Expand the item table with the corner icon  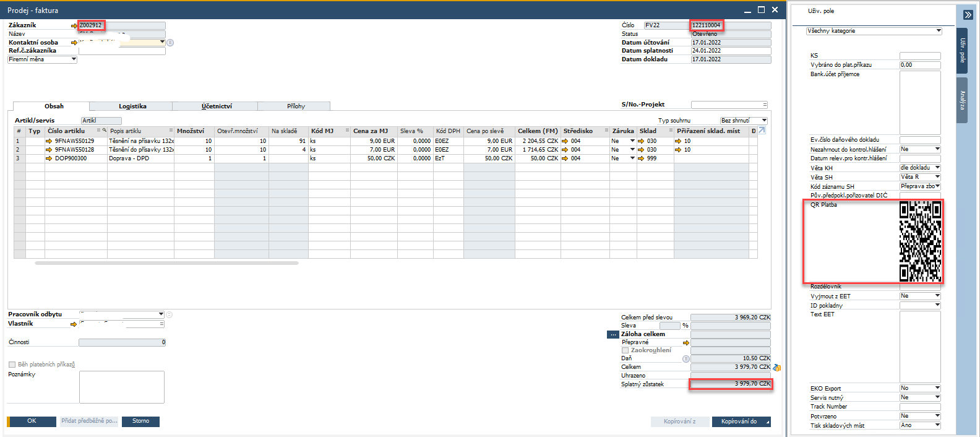(x=762, y=131)
